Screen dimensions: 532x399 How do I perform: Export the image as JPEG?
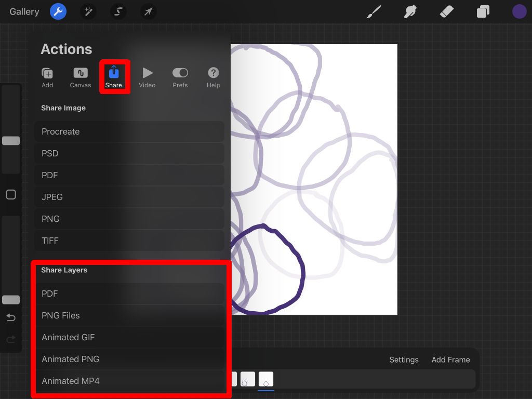point(129,197)
